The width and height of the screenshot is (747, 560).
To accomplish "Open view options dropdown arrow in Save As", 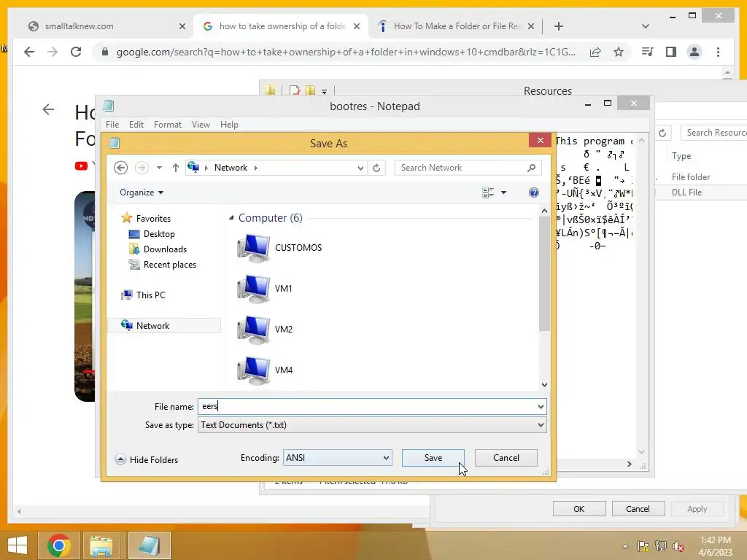I will tap(503, 192).
